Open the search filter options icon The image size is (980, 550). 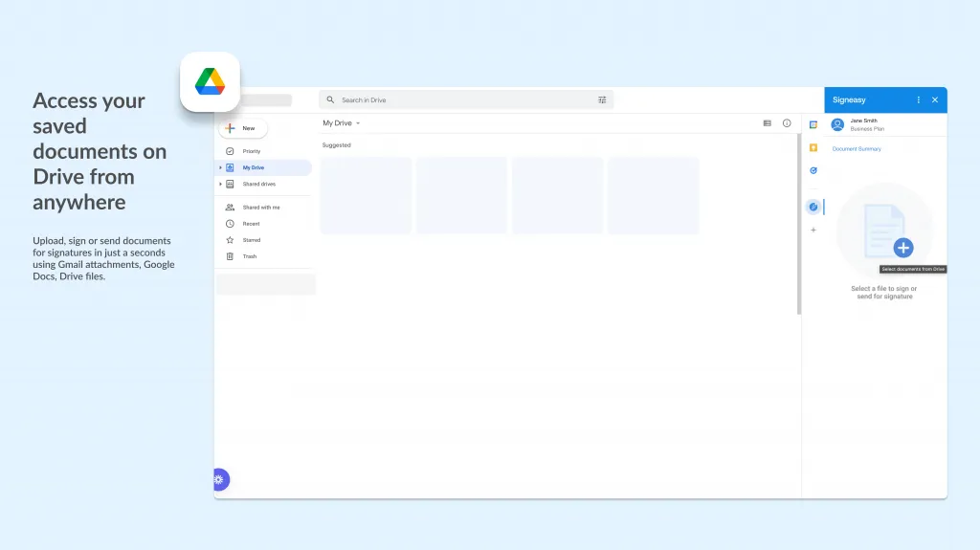602,100
